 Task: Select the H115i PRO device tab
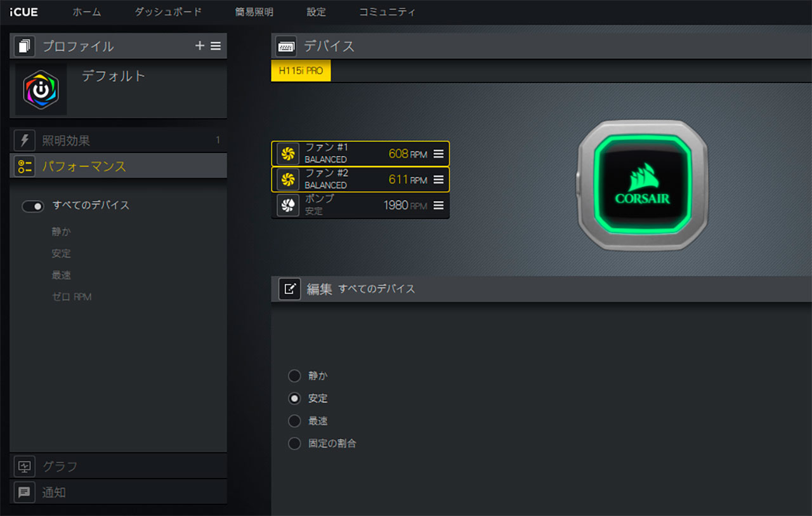click(301, 70)
